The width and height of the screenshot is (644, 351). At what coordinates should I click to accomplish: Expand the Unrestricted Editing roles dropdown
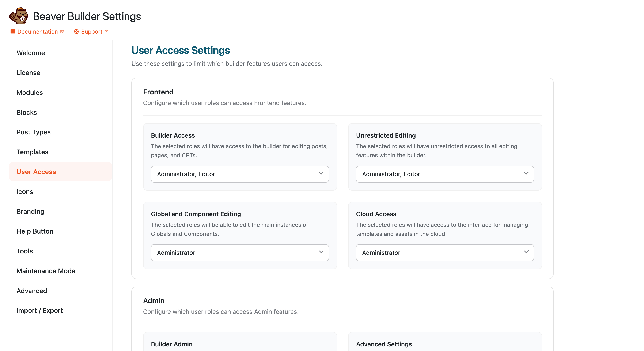[445, 174]
